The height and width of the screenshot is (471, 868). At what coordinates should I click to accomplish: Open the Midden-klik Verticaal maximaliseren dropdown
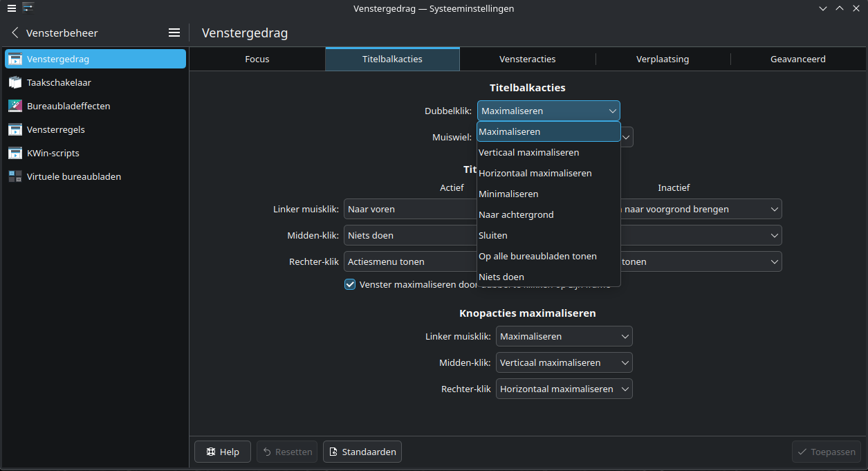pyautogui.click(x=564, y=363)
